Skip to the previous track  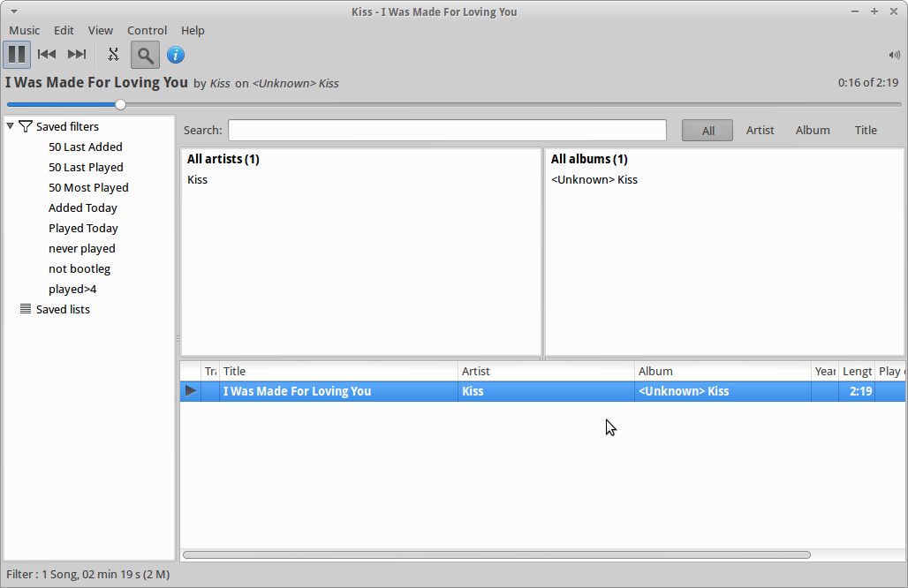(x=46, y=55)
